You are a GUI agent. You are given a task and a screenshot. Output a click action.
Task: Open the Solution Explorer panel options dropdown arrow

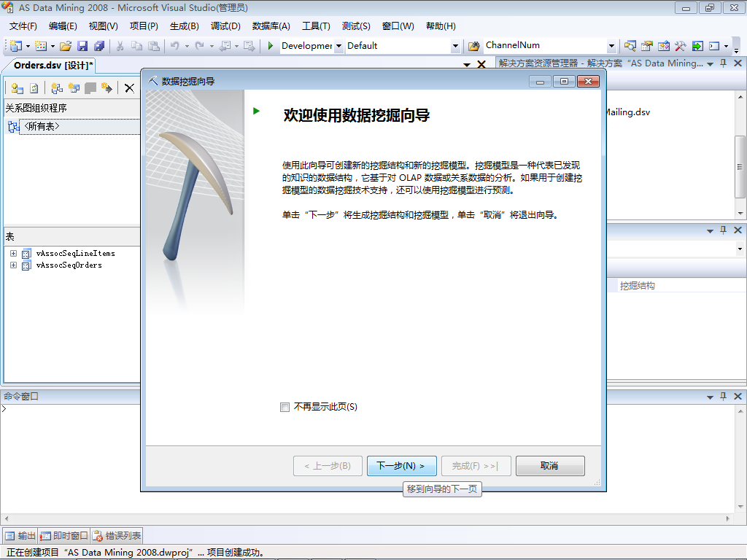[x=710, y=64]
